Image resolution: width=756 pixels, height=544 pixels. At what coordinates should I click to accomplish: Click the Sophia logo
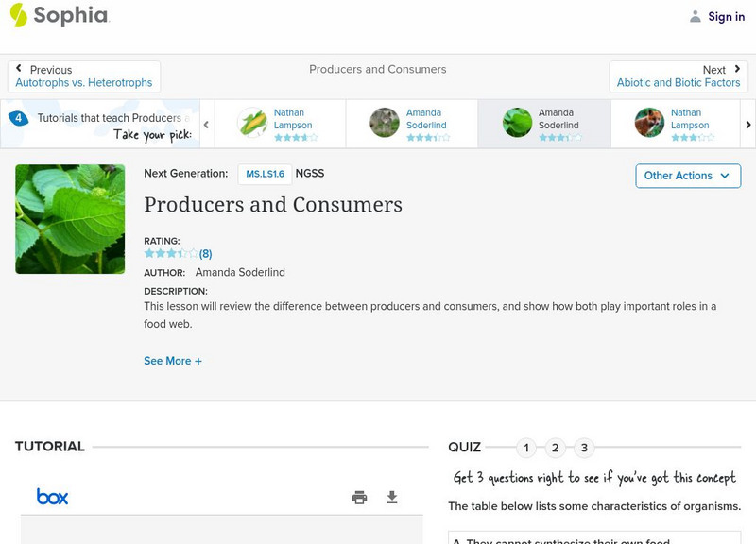click(59, 16)
